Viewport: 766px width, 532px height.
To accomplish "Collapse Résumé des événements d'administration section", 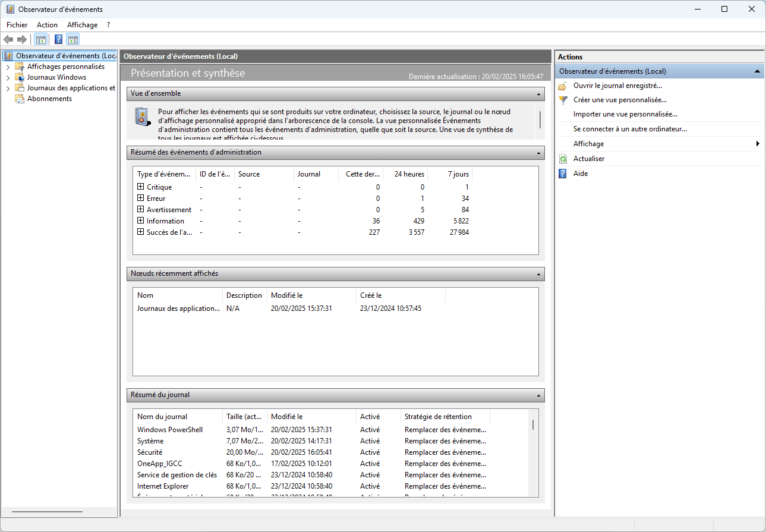I will coord(539,153).
